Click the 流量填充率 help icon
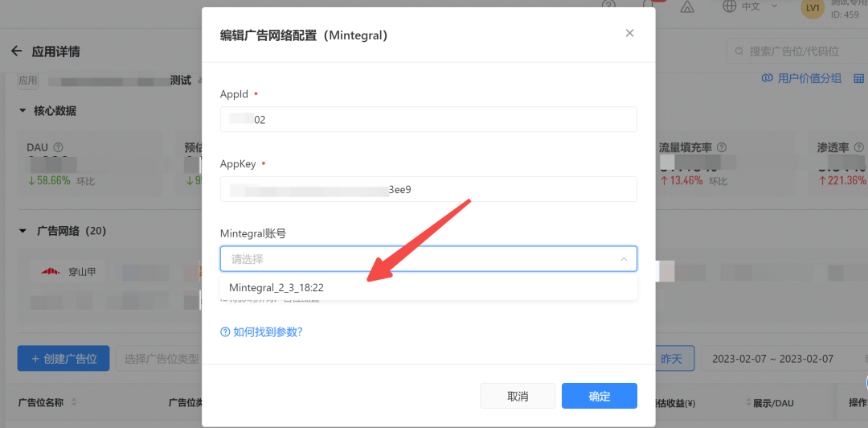The image size is (868, 428). coord(721,148)
